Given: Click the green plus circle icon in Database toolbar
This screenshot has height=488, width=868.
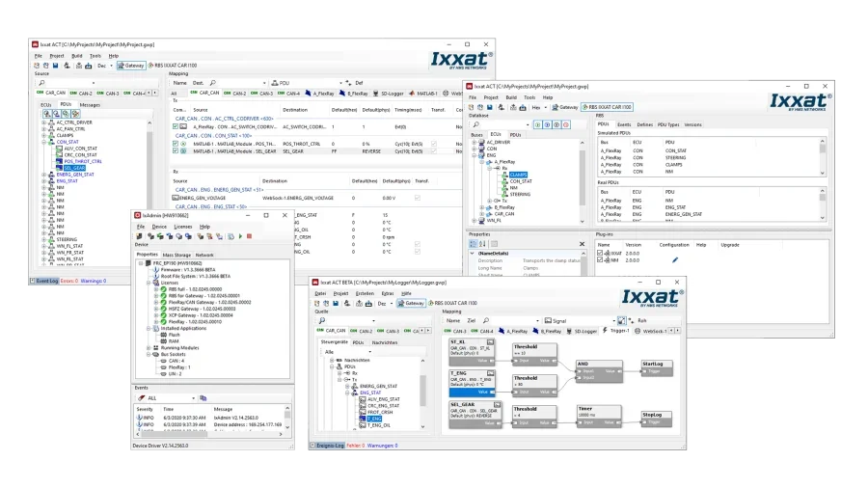Looking at the screenshot, I should pos(538,125).
